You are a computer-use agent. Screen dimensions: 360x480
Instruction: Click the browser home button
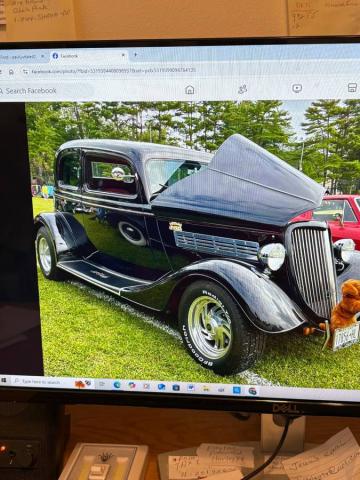11,72
